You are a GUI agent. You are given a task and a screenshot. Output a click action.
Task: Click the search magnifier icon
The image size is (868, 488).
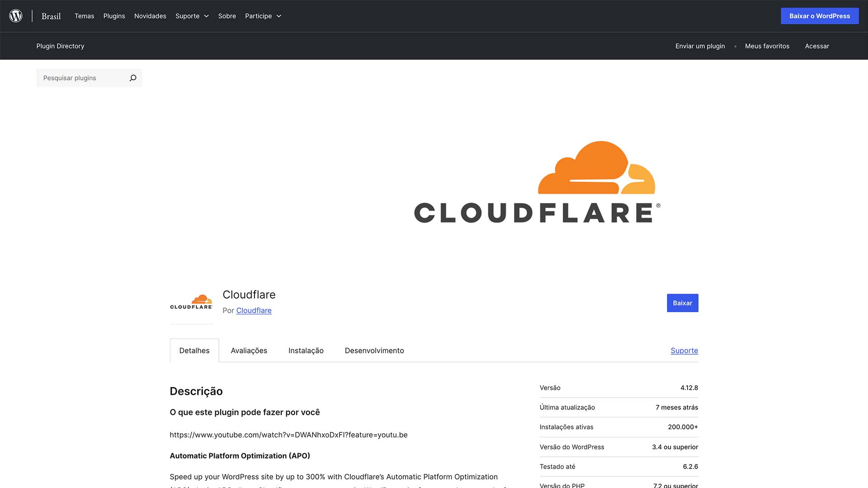point(133,78)
